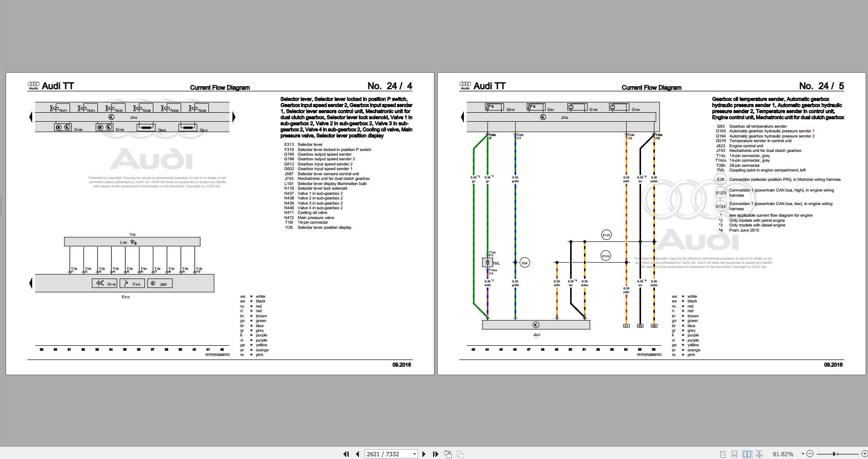Screen dimensions: 868x459
Task: Click 'N110 Selector lever lock solenoid' row
Action: [316, 188]
